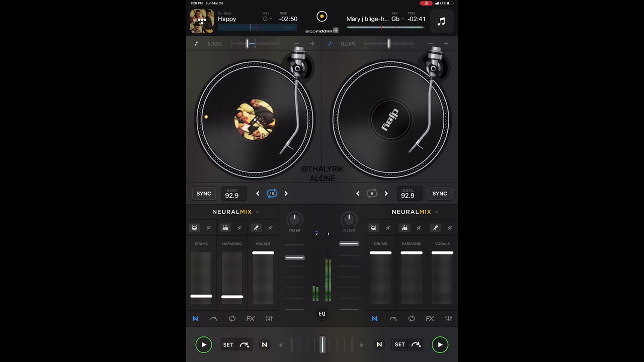Click the jump-to-cue arrow beside SET on Mary J Blige deck
The height and width of the screenshot is (362, 644).
(416, 344)
